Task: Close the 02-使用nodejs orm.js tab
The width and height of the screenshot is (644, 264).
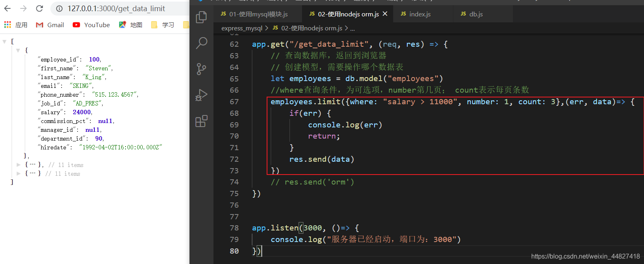Action: click(x=385, y=14)
